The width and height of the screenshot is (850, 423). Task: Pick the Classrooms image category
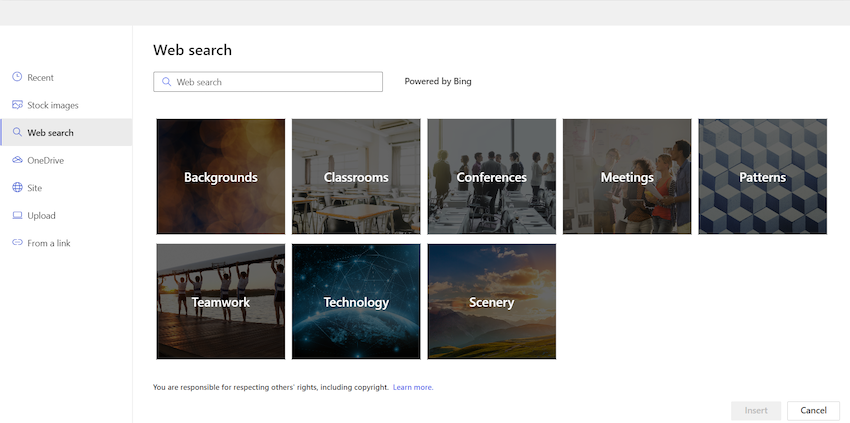pos(356,177)
